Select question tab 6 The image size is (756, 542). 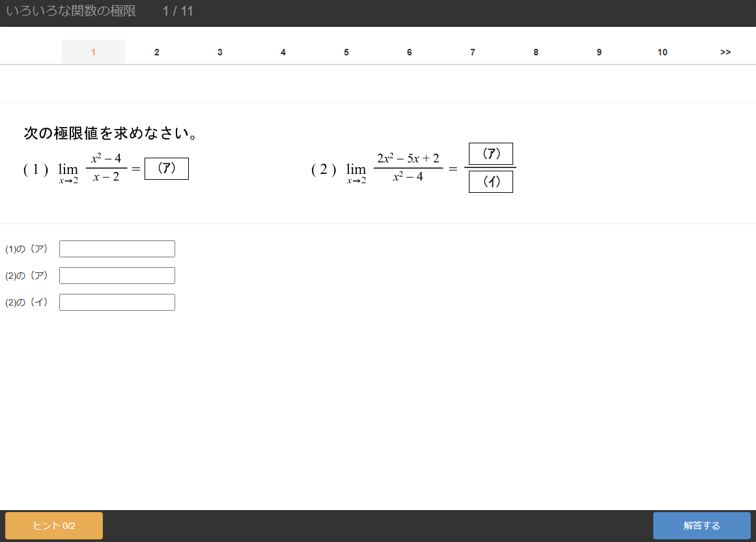(x=409, y=52)
